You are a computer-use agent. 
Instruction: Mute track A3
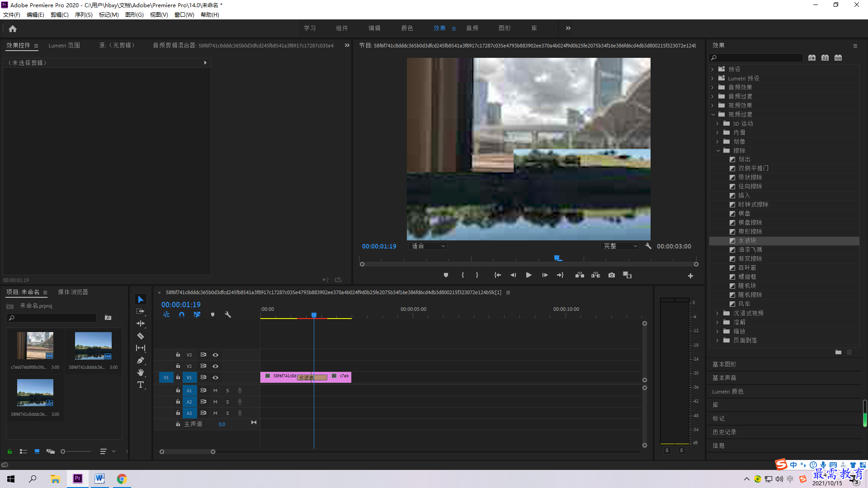[215, 413]
